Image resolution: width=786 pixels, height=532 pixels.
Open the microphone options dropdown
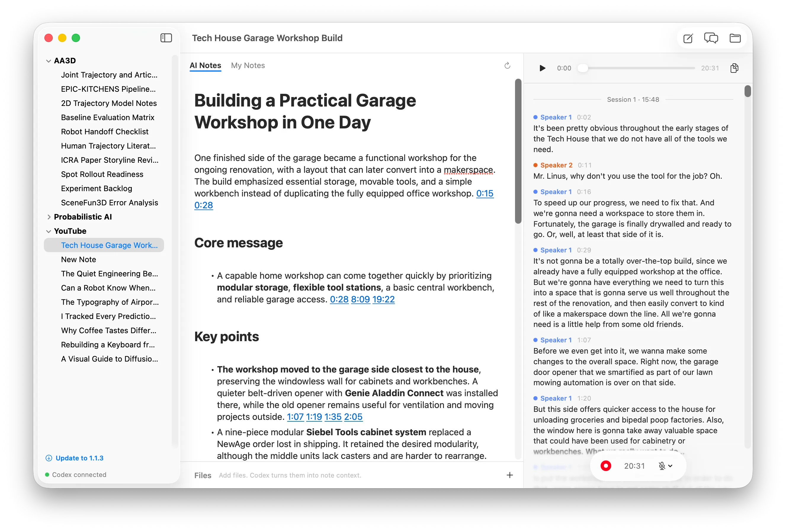point(665,466)
